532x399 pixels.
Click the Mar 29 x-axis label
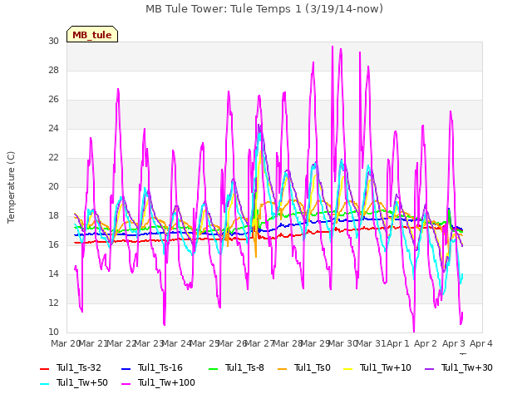click(x=315, y=343)
